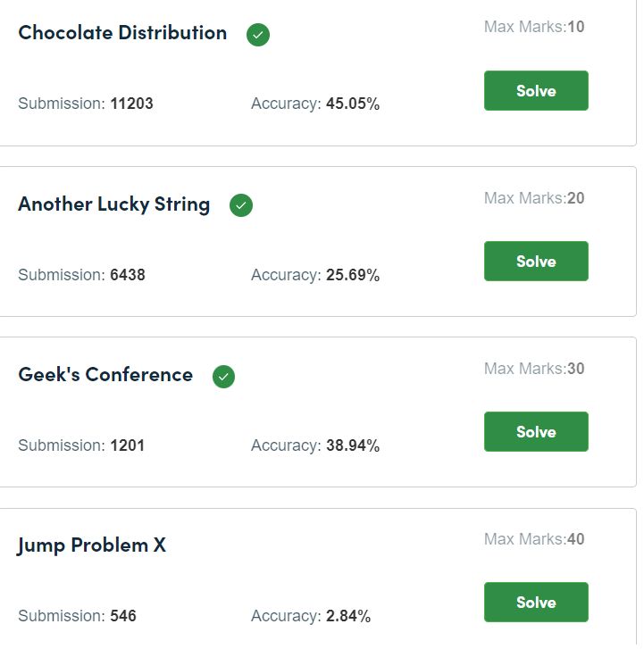This screenshot has height=649, width=644.
Task: Click the Accuracy value 45.05%
Action: (x=353, y=104)
